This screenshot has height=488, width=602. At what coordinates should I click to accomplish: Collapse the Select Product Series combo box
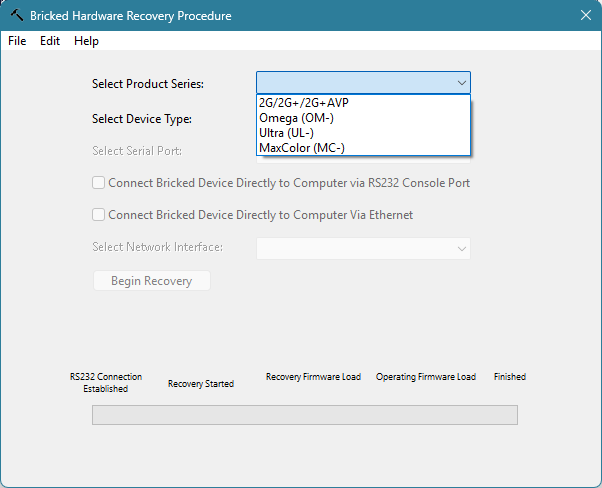tap(363, 83)
